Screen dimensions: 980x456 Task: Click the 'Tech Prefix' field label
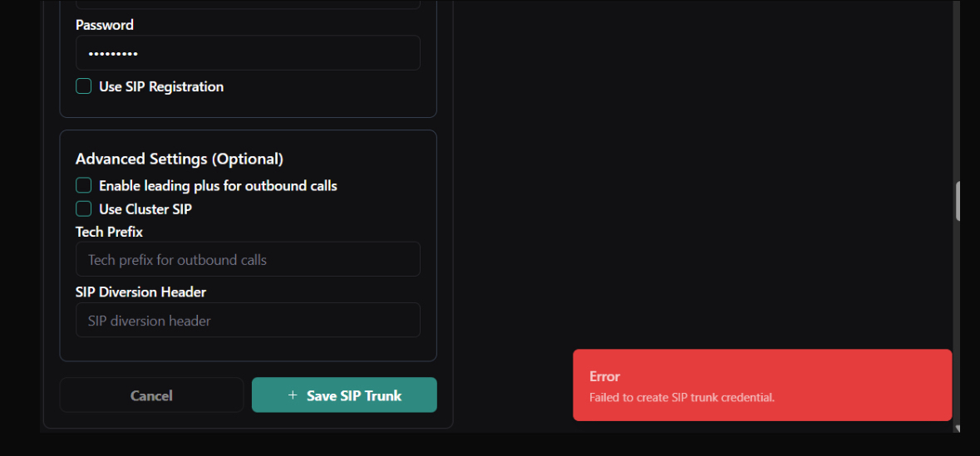tap(109, 232)
